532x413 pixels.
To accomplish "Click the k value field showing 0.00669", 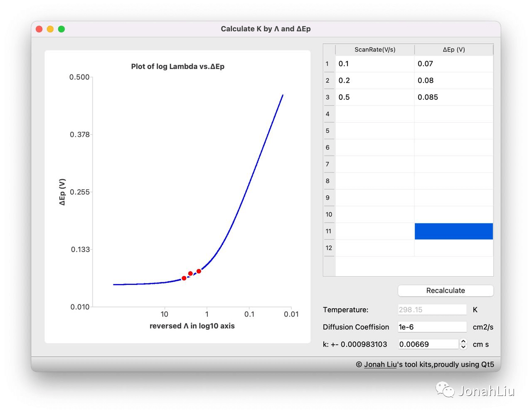I will (x=428, y=344).
